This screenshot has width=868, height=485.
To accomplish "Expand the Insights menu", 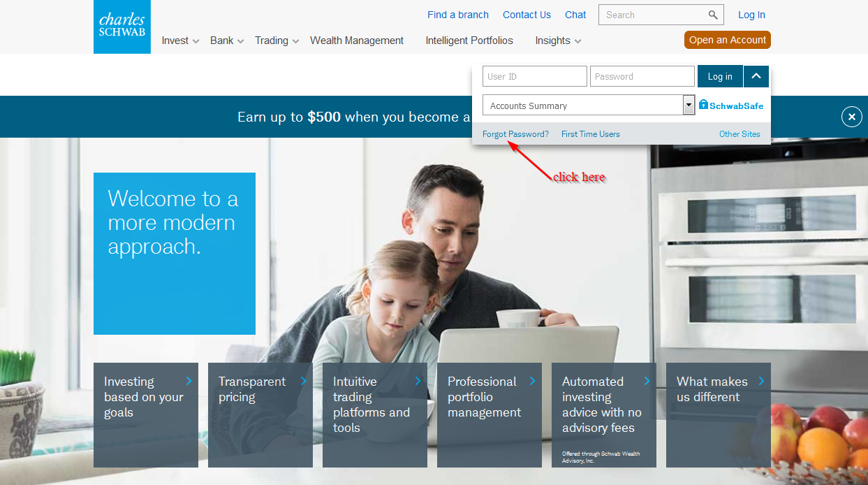I will point(558,41).
